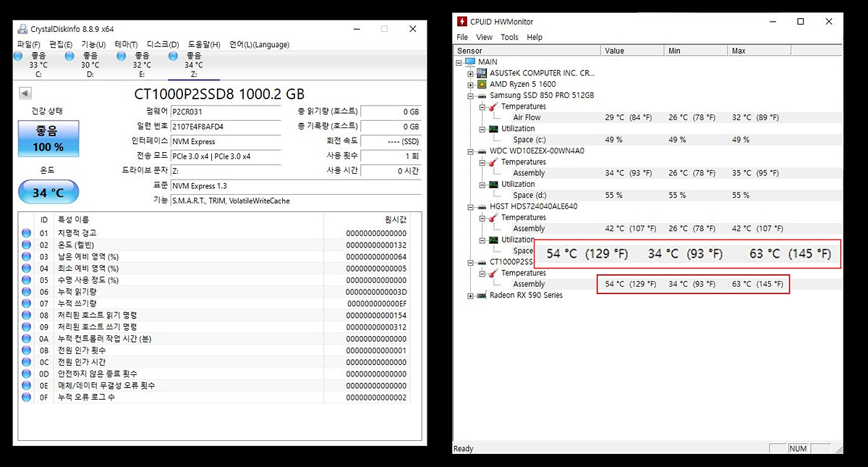Click the blue status circle for attribute 09
This screenshot has height=467, width=868.
(x=27, y=327)
